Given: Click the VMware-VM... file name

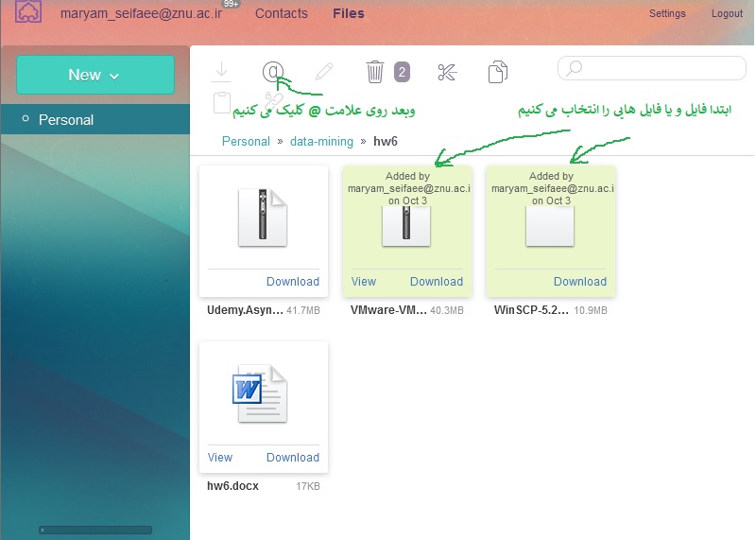Looking at the screenshot, I should click(x=388, y=310).
